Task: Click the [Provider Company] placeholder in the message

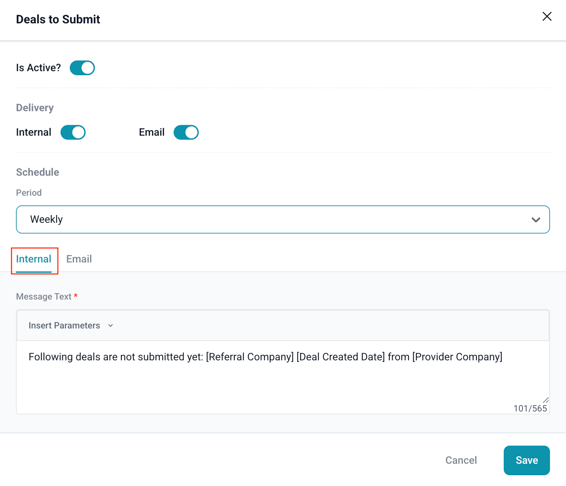Action: click(457, 357)
